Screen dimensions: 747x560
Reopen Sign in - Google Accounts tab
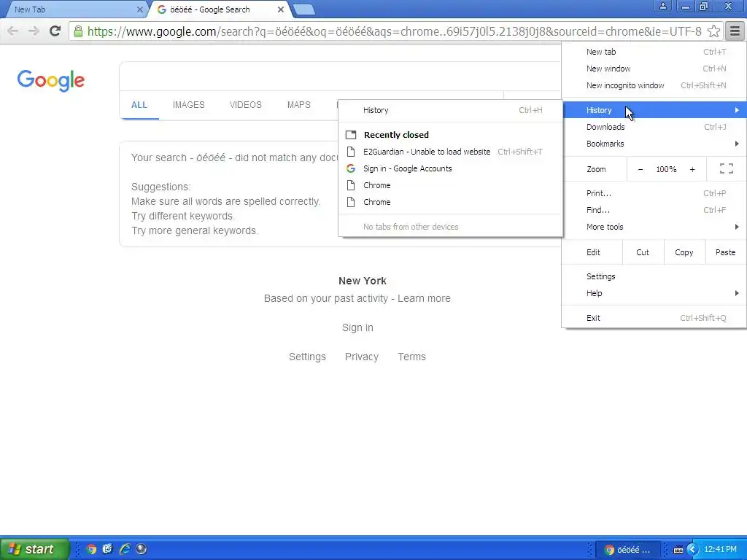(450, 168)
